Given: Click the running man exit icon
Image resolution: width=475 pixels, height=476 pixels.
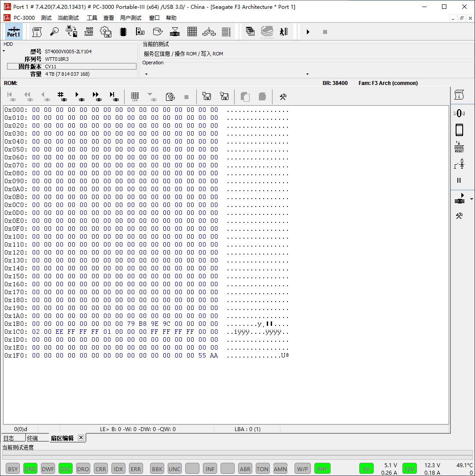Looking at the screenshot, I should 284,32.
